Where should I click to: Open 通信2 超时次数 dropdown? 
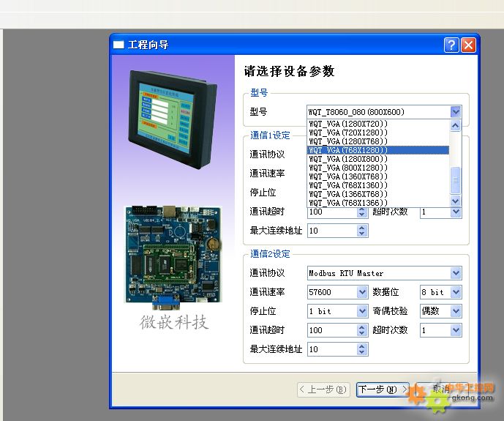pos(456,330)
